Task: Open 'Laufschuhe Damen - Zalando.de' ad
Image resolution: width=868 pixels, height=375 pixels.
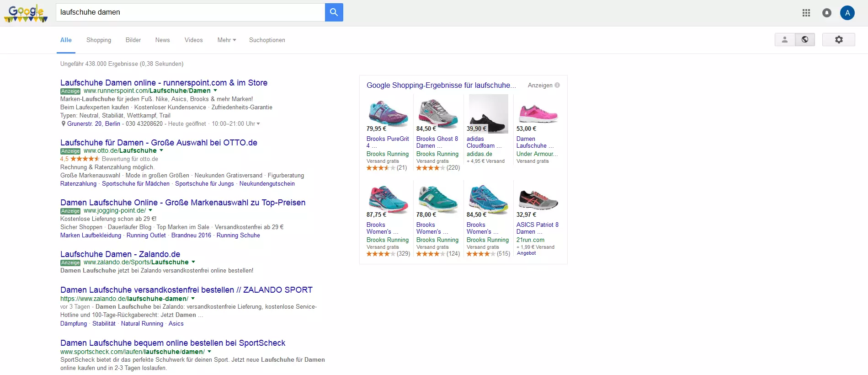Action: coord(120,254)
